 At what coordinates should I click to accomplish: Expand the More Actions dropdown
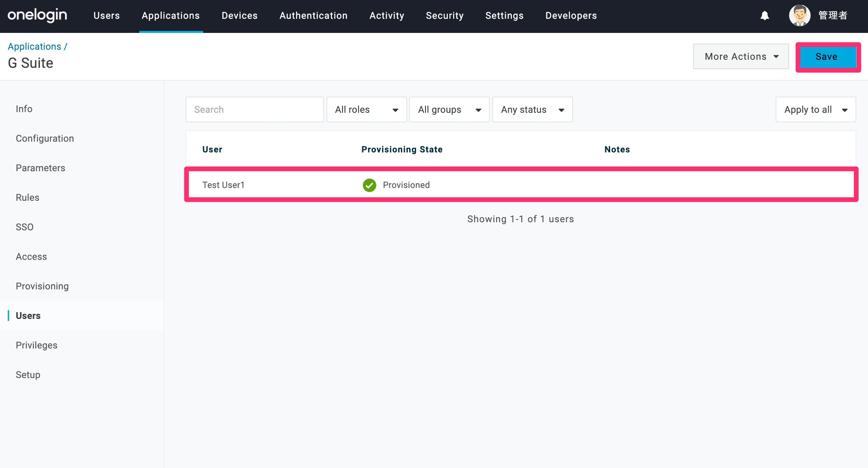tap(741, 56)
